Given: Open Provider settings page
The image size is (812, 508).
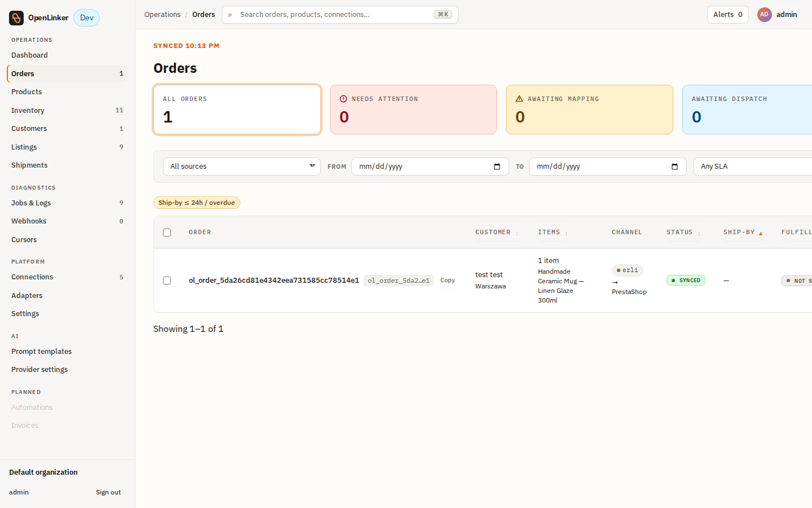Looking at the screenshot, I should coord(67,370).
